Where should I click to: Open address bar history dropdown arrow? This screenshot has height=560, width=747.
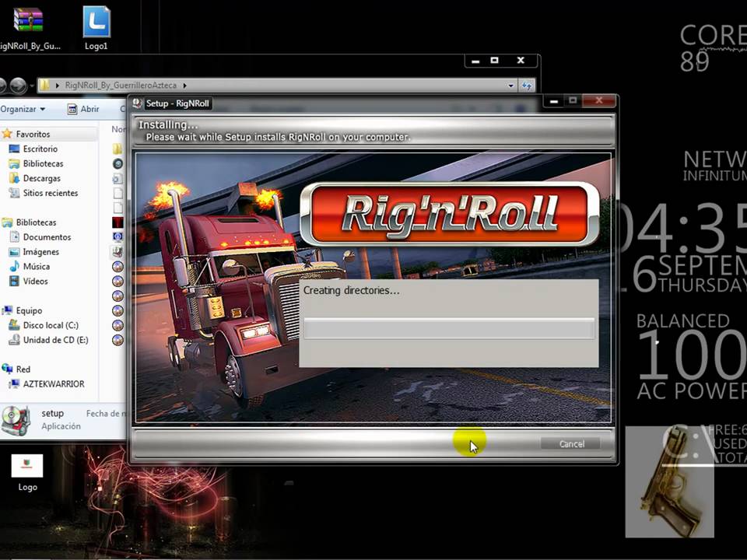[510, 86]
